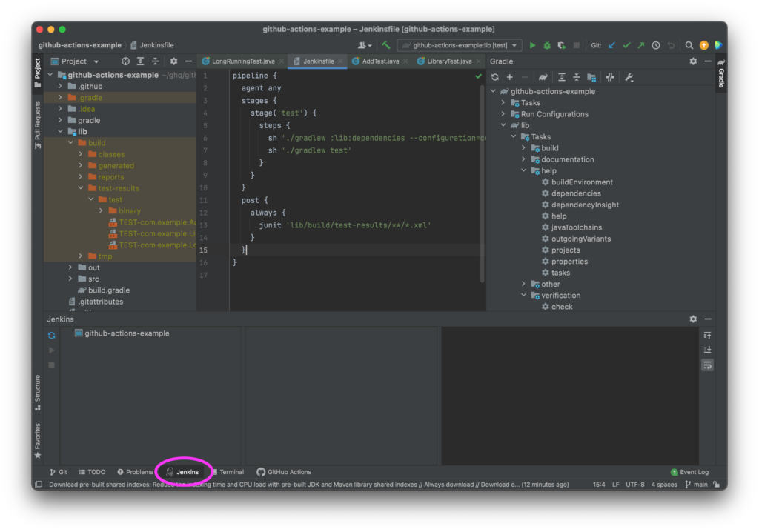This screenshot has width=759, height=532.
Task: Update project from Git (blue arrow)
Action: coord(611,45)
